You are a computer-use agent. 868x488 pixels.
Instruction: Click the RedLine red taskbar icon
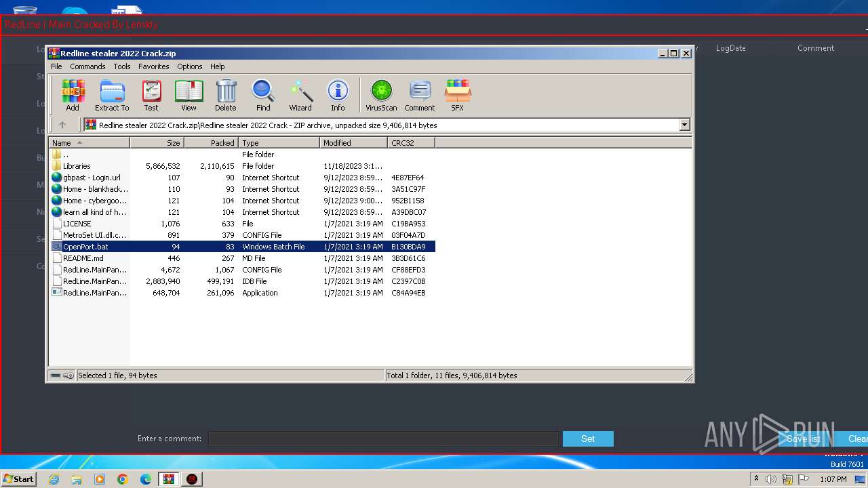(x=192, y=479)
